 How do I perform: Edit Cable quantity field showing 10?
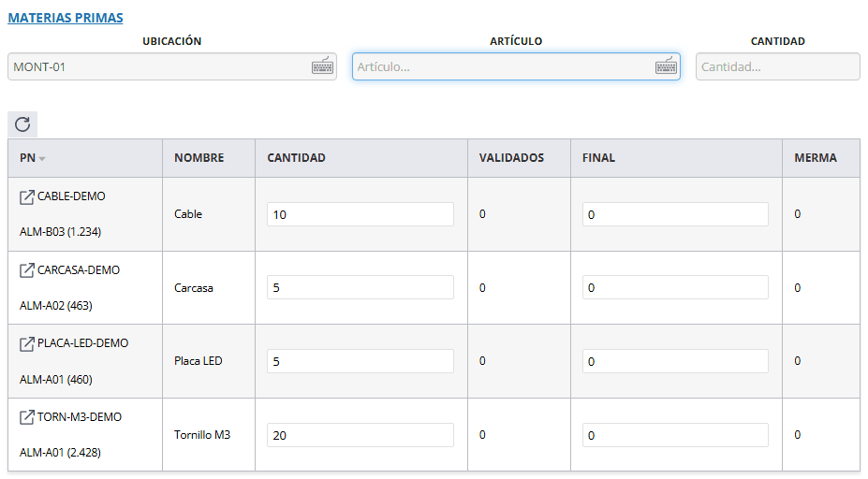(x=360, y=214)
